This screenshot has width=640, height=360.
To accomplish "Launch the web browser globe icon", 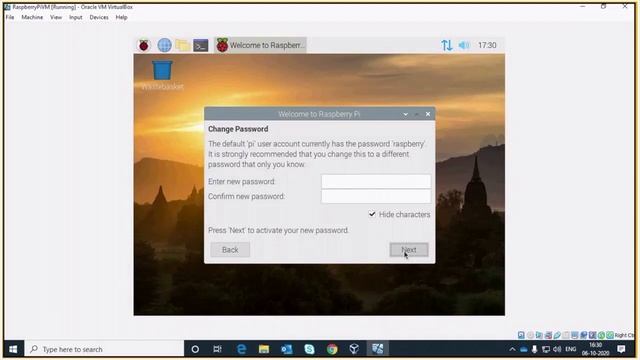I will point(164,45).
